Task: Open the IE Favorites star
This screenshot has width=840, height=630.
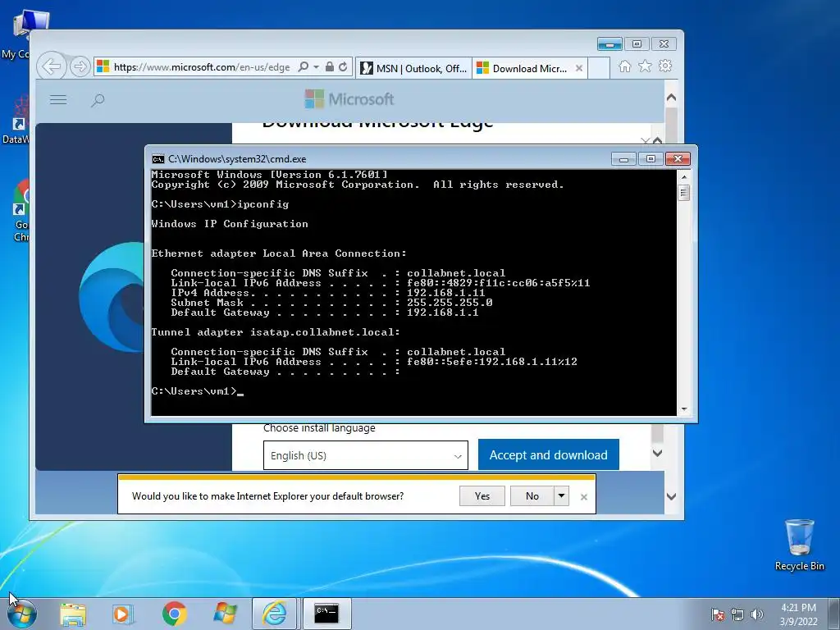Action: pyautogui.click(x=645, y=66)
